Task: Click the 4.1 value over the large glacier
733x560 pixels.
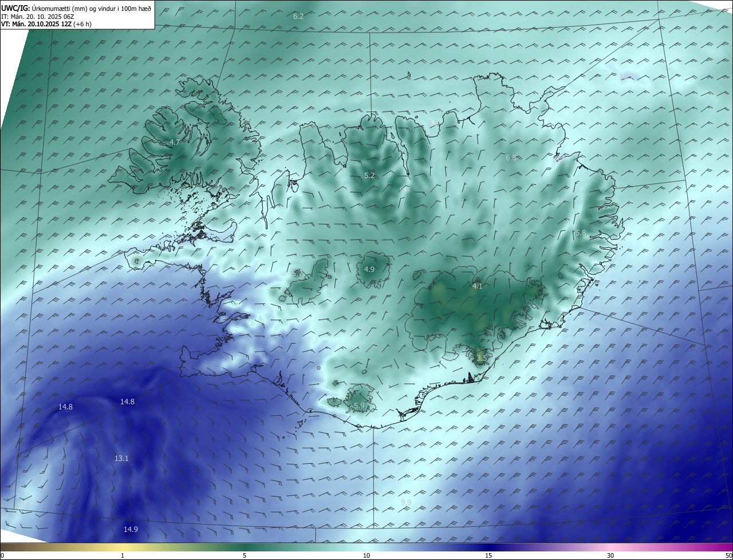Action: pos(478,286)
